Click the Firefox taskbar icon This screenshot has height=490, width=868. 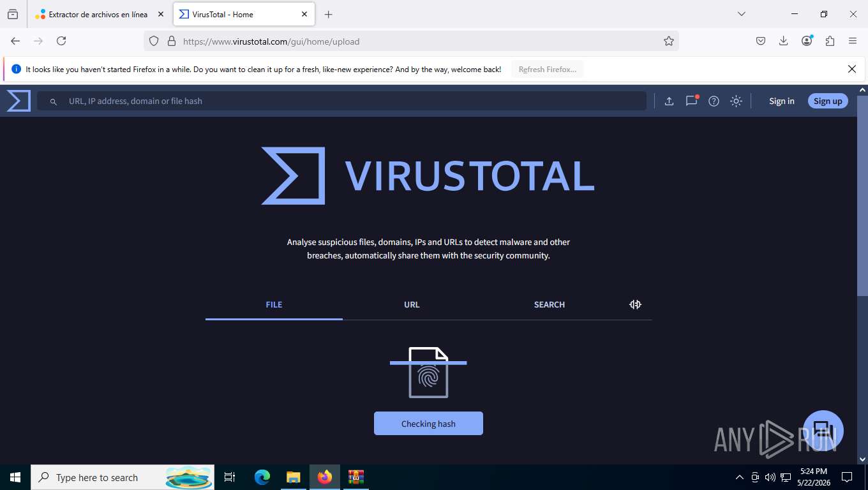coord(325,477)
